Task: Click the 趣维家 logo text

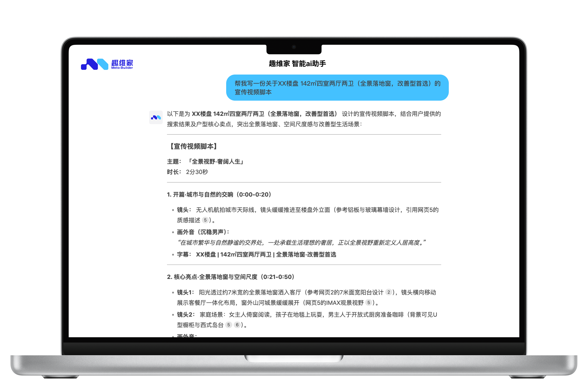Action: pyautogui.click(x=122, y=63)
